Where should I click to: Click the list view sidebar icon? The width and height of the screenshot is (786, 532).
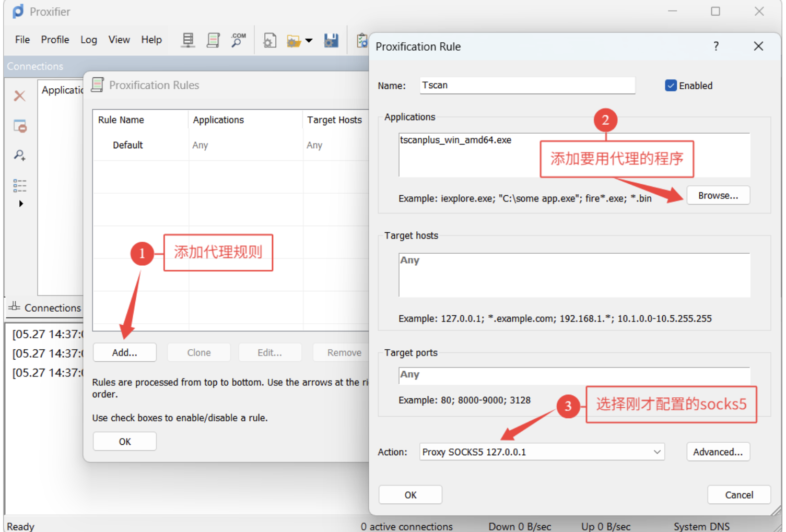[20, 185]
